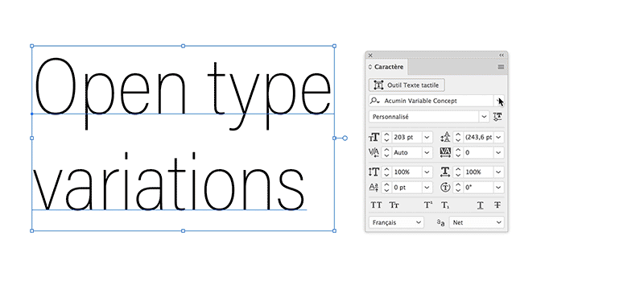
Task: Click the text frame out port circle
Action: tap(345, 138)
